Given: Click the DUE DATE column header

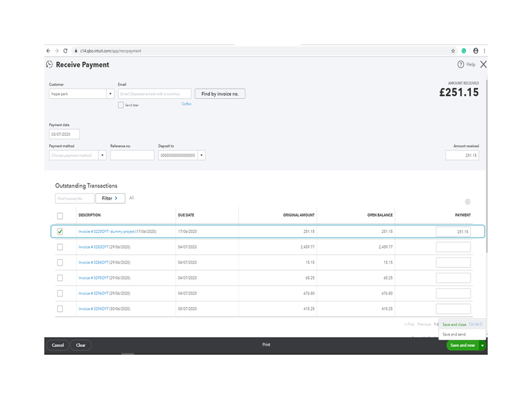Looking at the screenshot, I should pyautogui.click(x=186, y=215).
